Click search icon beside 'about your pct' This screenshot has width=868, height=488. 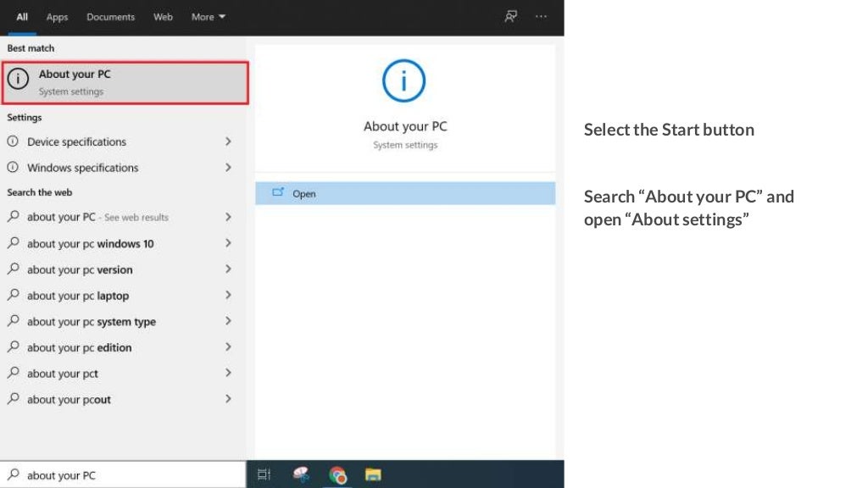point(14,373)
